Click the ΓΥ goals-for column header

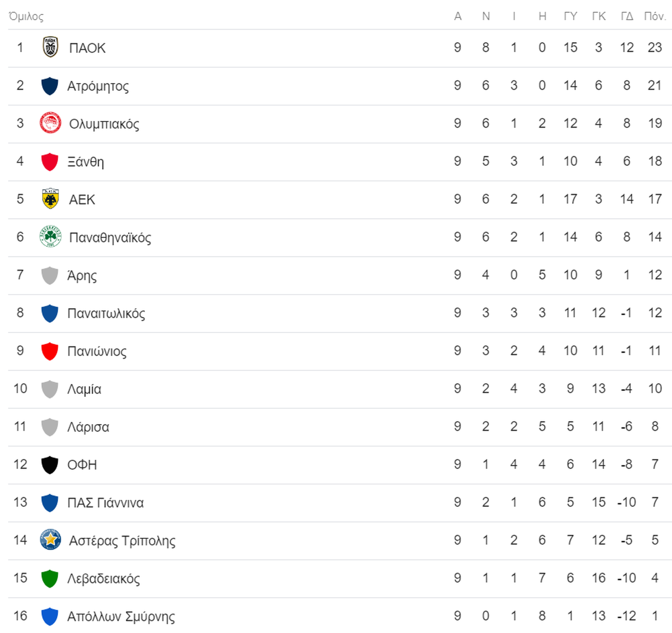(x=570, y=16)
